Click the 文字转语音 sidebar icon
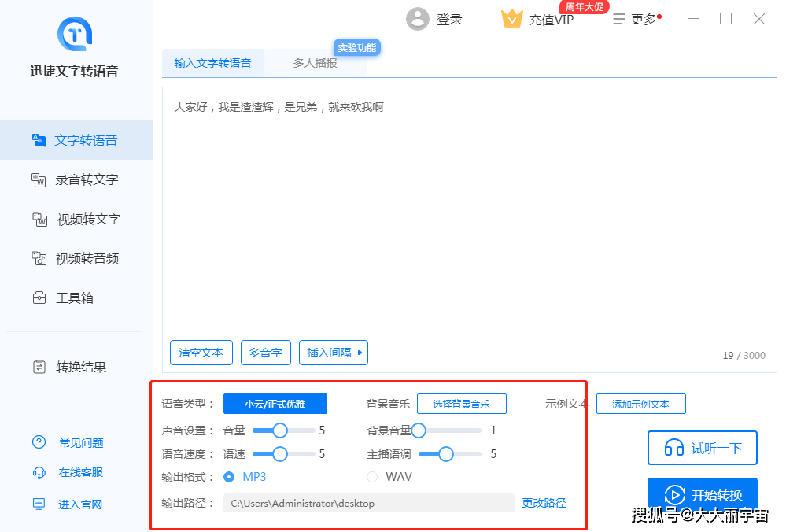This screenshot has height=532, width=786. 39,140
